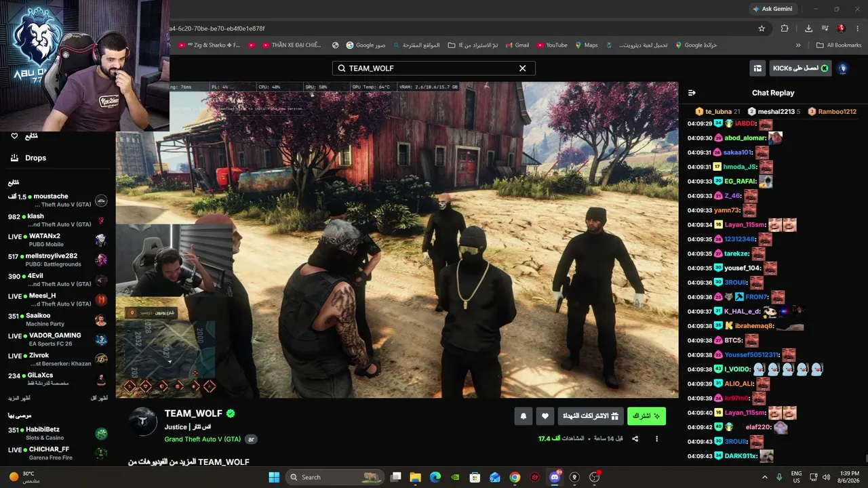Open Chrome downloads
Viewport: 868px width, 488px height.
pos(808,28)
